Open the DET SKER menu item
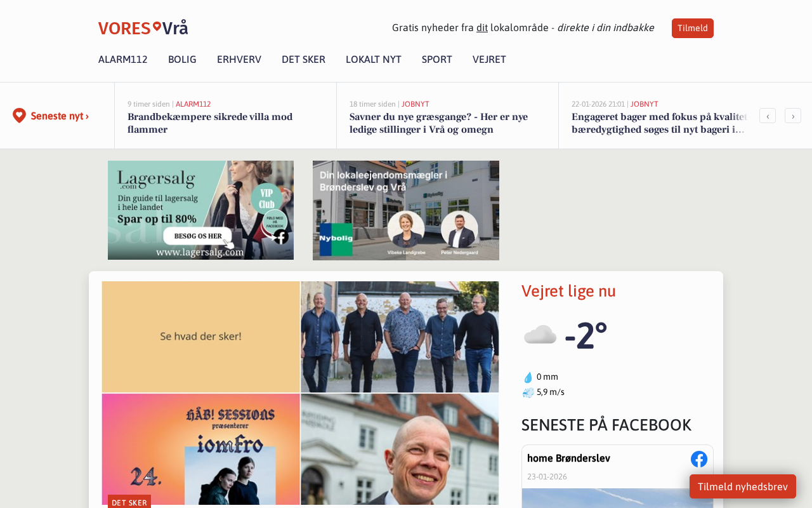Viewport: 812px width, 508px height. tap(303, 60)
